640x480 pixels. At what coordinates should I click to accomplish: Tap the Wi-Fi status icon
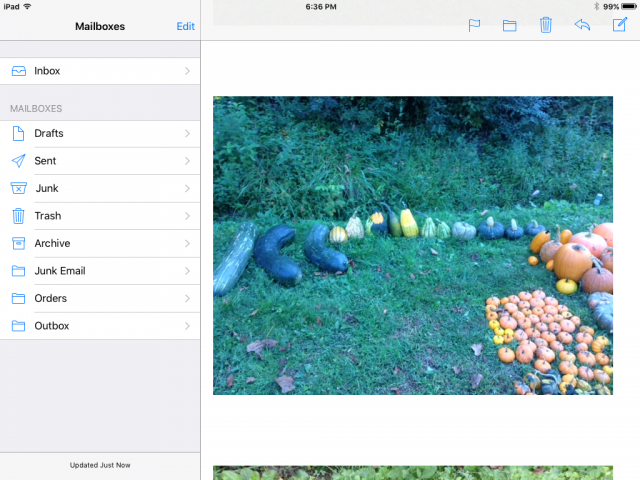pyautogui.click(x=27, y=6)
